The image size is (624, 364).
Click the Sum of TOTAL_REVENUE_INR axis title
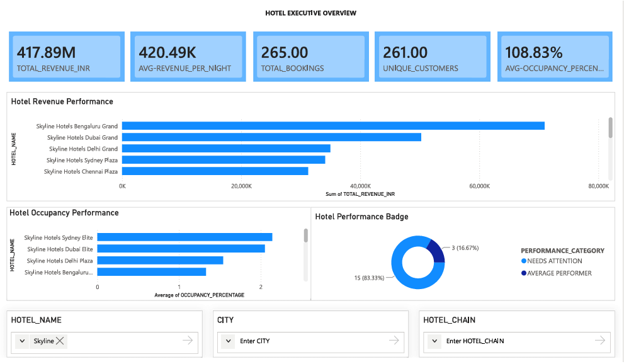(360, 194)
